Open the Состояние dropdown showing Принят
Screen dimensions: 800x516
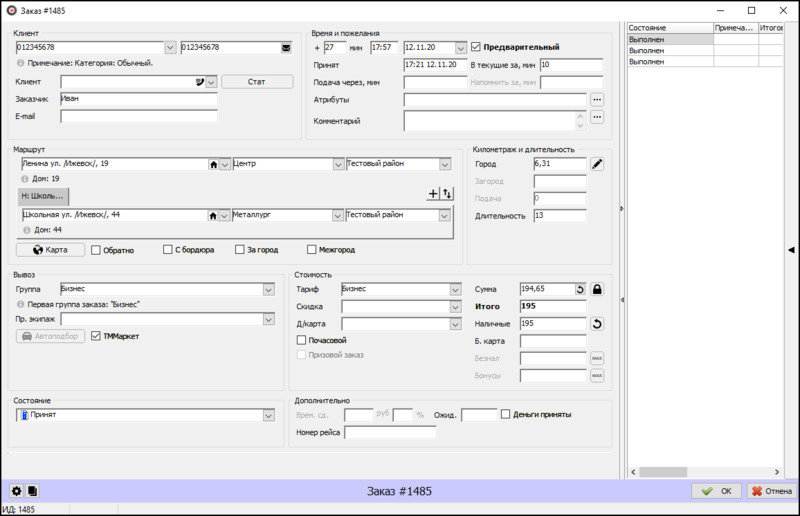268,415
